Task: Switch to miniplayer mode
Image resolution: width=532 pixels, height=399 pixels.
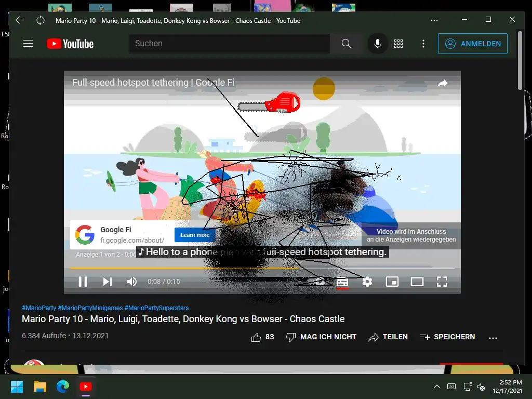Action: [392, 282]
